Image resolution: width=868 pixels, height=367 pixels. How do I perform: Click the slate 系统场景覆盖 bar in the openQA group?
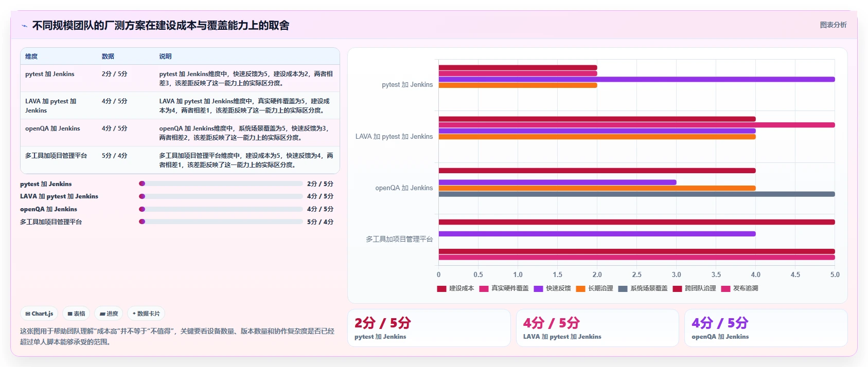pyautogui.click(x=636, y=194)
